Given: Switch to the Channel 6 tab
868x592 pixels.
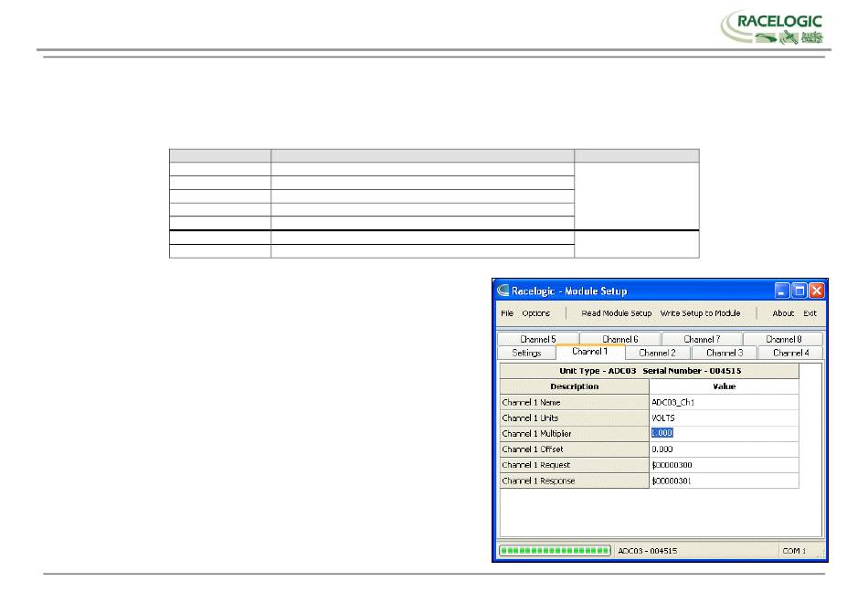Looking at the screenshot, I should [x=620, y=339].
